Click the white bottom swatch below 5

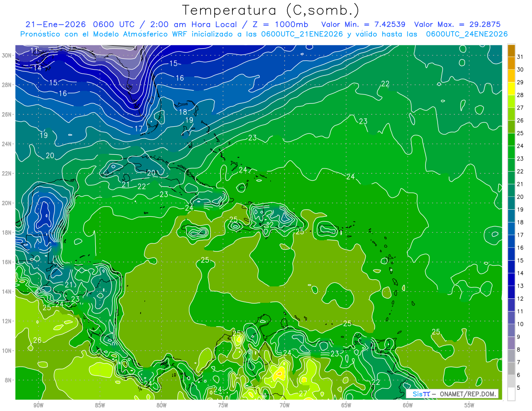[x=511, y=394]
